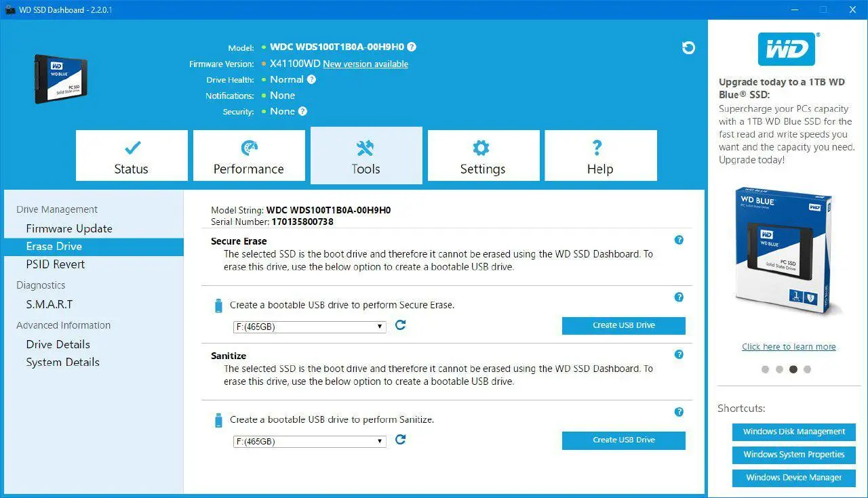The image size is (868, 498).
Task: Click the Drive Management section heading
Action: [x=57, y=209]
